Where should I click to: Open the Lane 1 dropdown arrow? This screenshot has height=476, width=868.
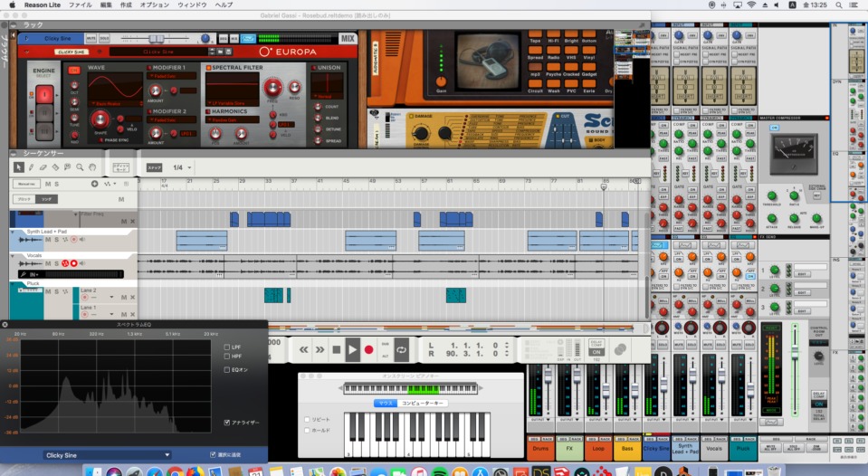coord(111,314)
